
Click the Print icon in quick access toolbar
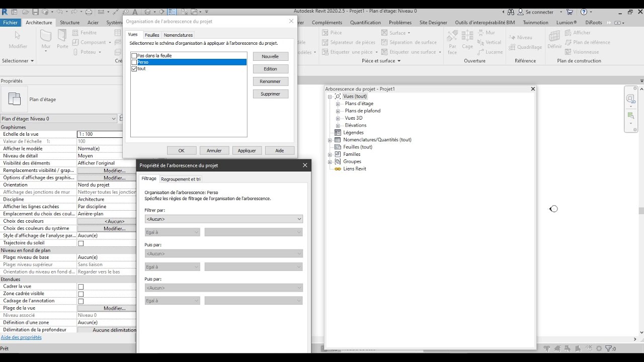pyautogui.click(x=89, y=12)
